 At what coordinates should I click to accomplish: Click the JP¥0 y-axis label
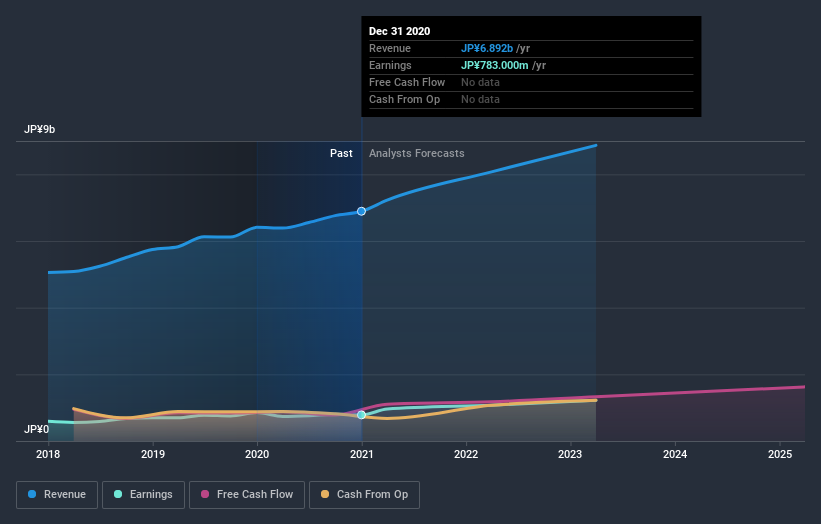point(36,429)
